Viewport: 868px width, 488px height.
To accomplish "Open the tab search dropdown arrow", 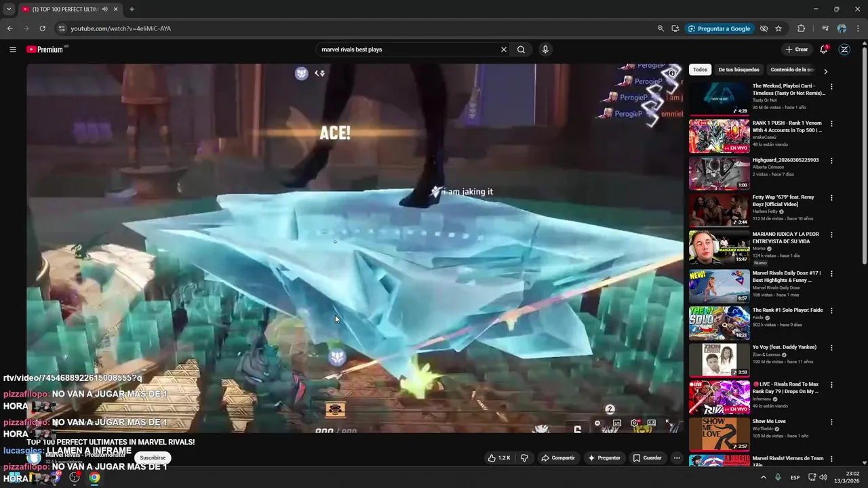I will [9, 9].
